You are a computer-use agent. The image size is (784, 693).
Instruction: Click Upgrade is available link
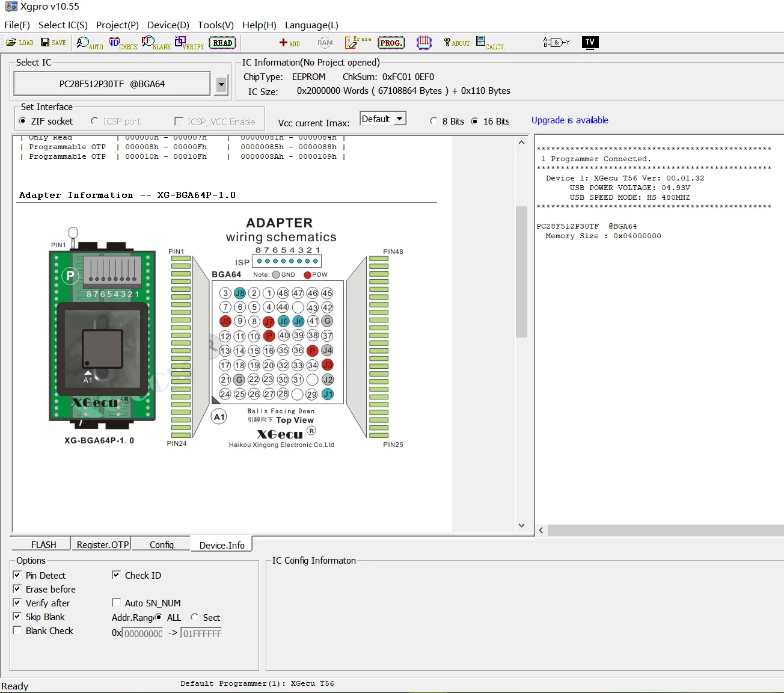(569, 120)
